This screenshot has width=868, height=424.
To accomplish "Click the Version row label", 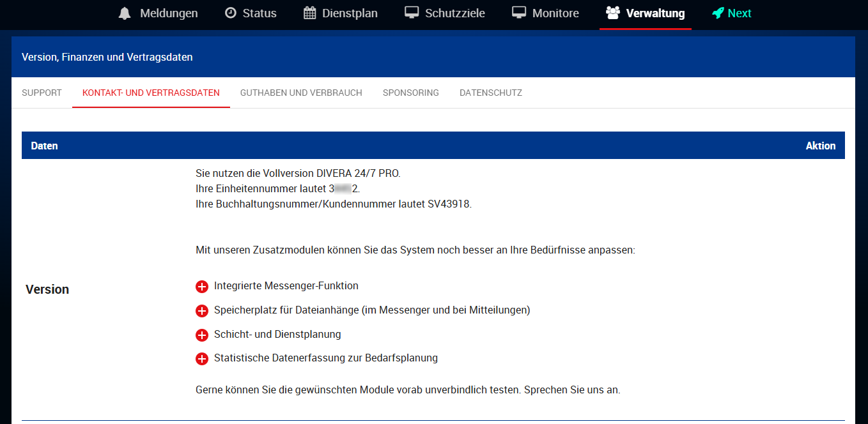I will pyautogui.click(x=47, y=289).
